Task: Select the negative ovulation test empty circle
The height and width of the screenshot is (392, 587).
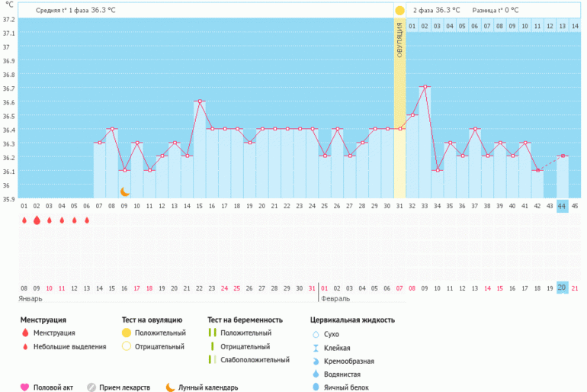Action: tap(127, 346)
